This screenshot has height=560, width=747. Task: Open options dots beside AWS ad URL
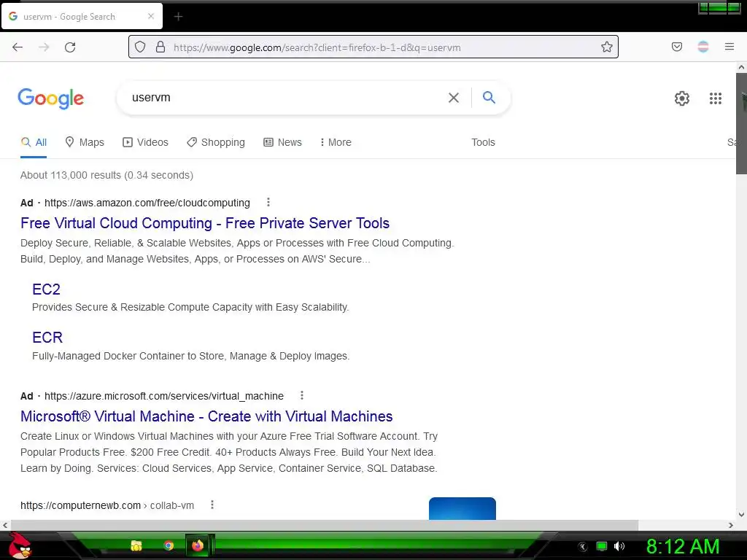(268, 203)
